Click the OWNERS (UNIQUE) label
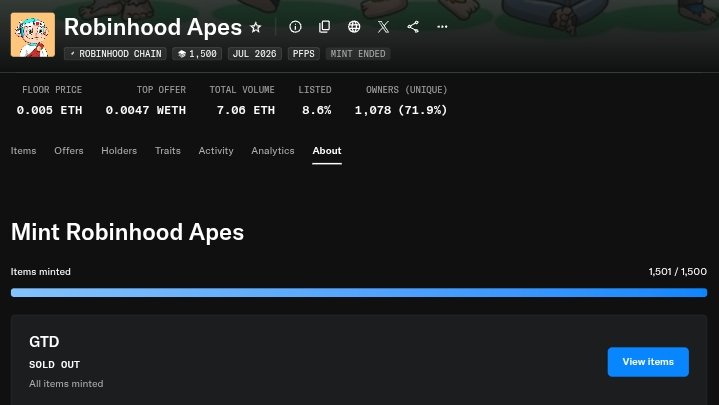This screenshot has height=405, width=719. pos(406,90)
